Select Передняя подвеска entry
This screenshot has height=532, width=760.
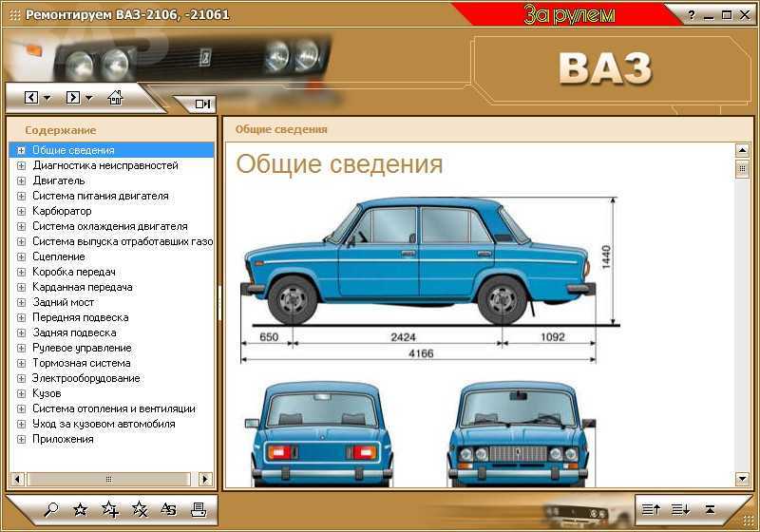81,317
